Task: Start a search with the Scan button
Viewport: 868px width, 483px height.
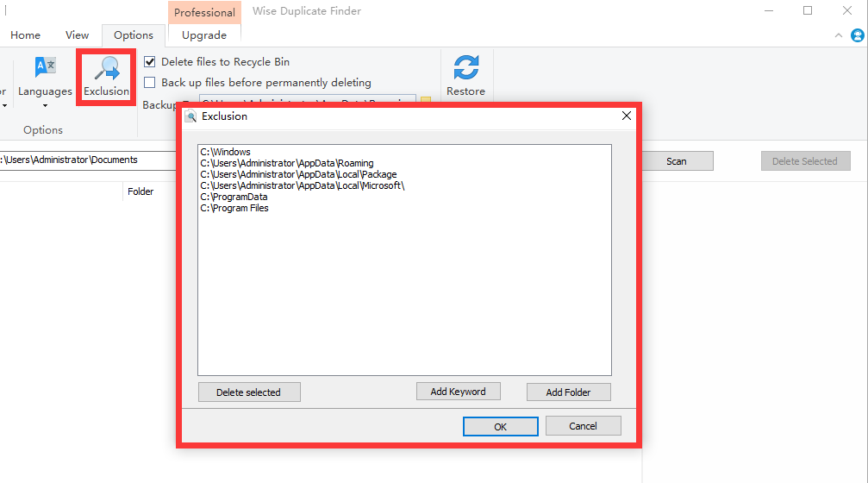Action: [x=677, y=161]
